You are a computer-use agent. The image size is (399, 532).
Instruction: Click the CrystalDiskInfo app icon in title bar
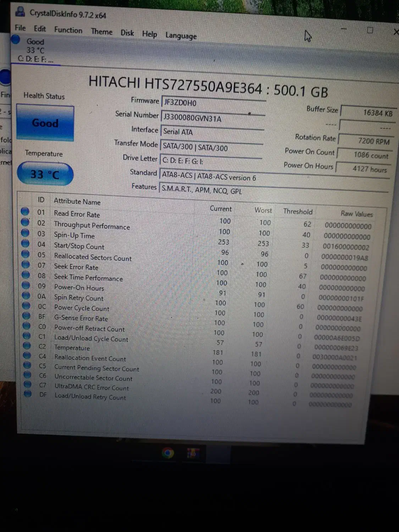click(20, 12)
